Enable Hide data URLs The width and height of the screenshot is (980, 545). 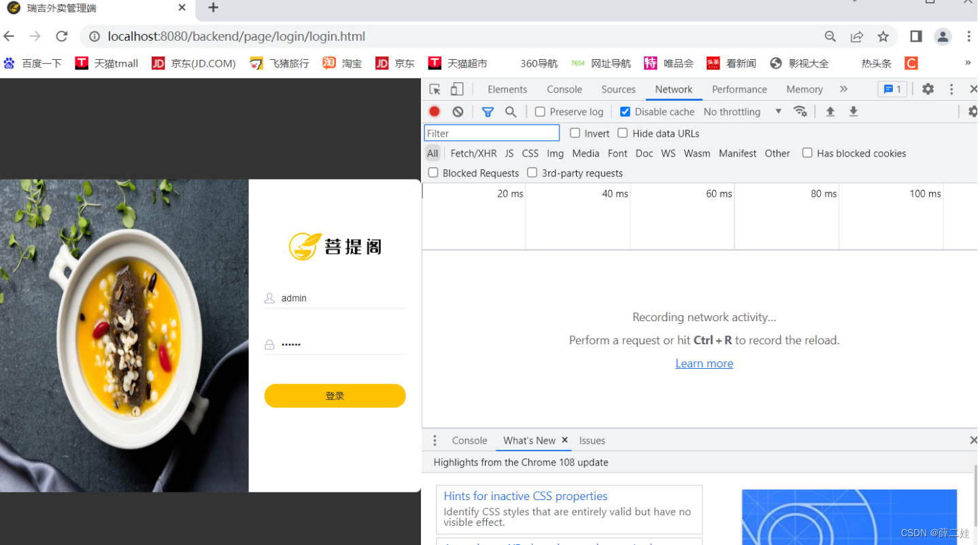[622, 133]
